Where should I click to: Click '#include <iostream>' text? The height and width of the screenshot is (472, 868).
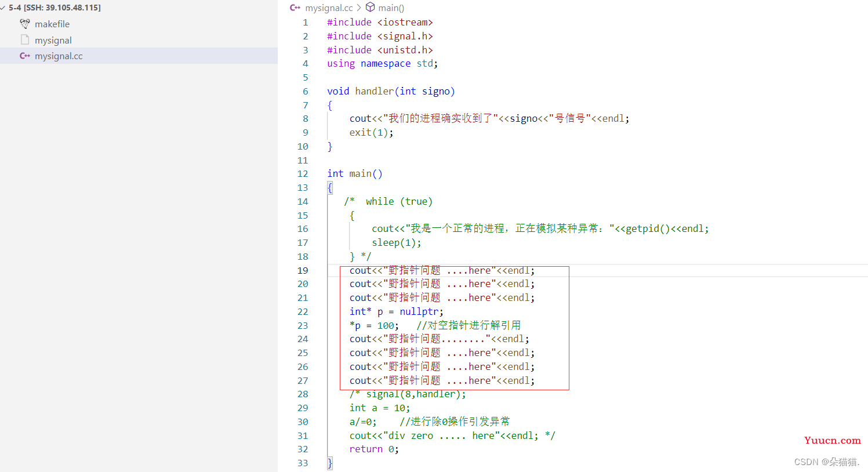click(380, 22)
